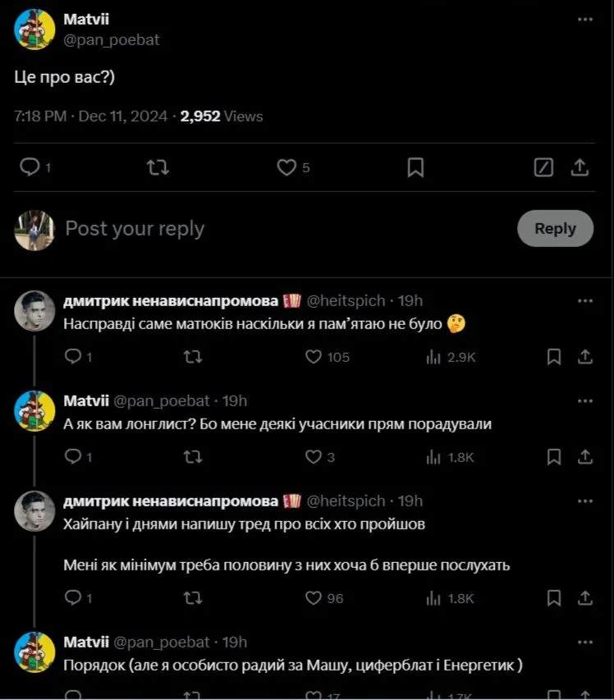Repost the 'А як вам лонглист?' reply
The image size is (614, 700).
click(192, 457)
